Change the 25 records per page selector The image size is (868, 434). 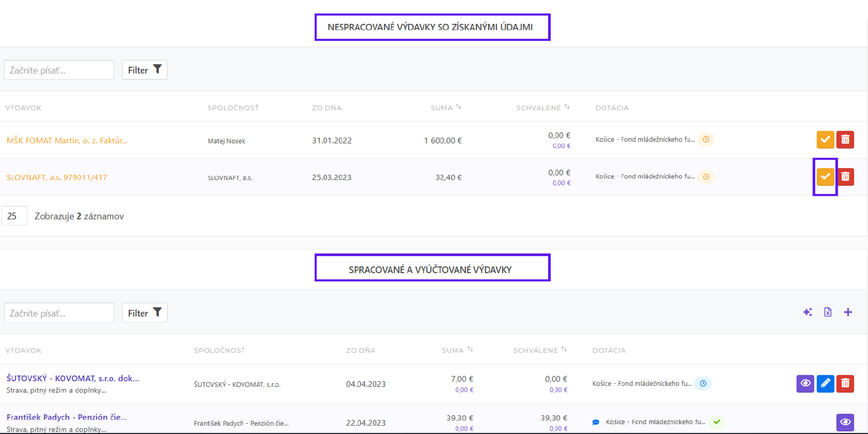click(x=14, y=216)
